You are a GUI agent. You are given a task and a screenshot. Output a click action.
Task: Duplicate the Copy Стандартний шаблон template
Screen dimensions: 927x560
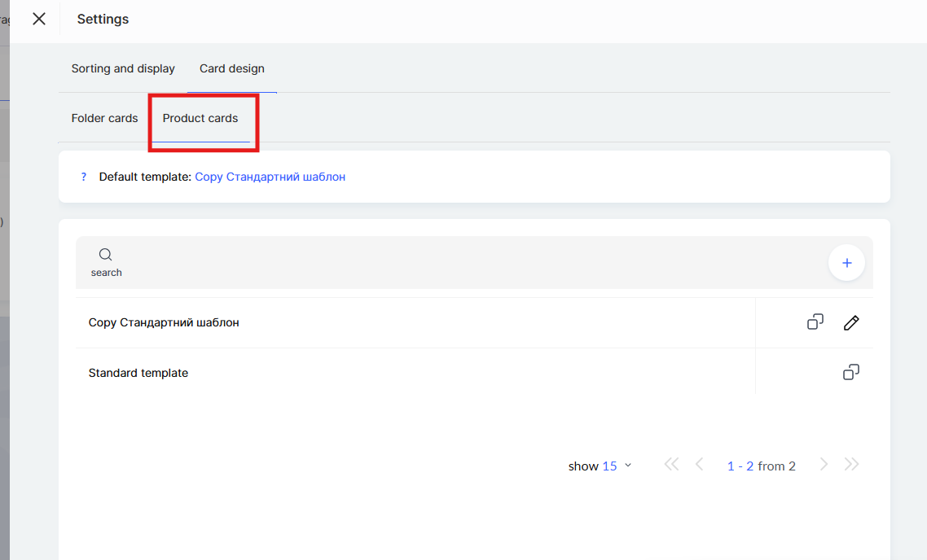[815, 322]
